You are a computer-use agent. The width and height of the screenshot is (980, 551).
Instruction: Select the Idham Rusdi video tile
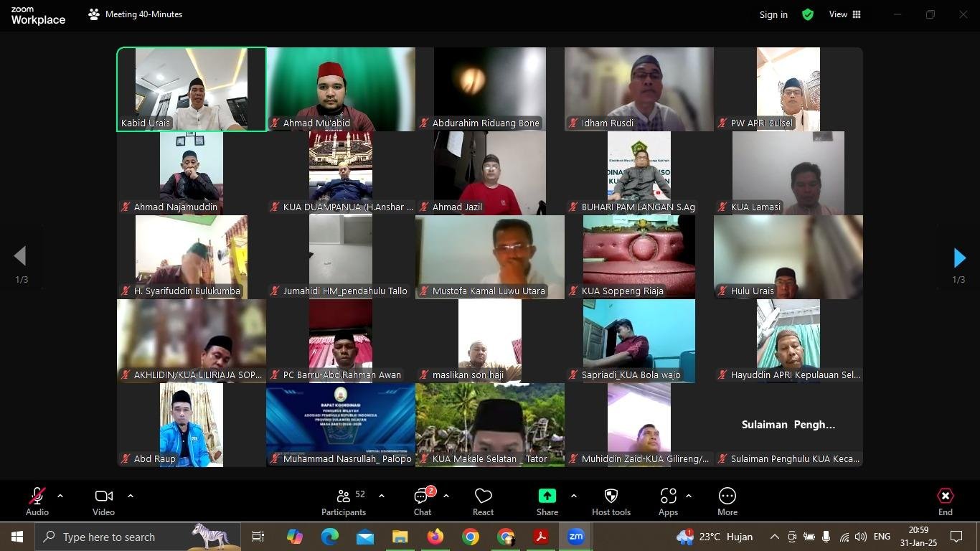(x=639, y=90)
